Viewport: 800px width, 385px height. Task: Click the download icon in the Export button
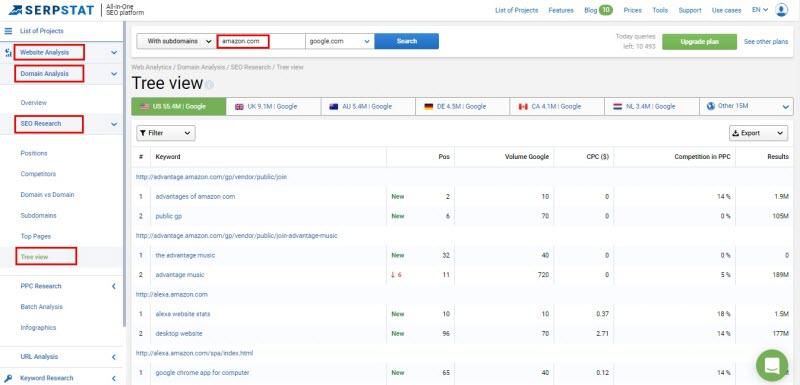pyautogui.click(x=736, y=133)
